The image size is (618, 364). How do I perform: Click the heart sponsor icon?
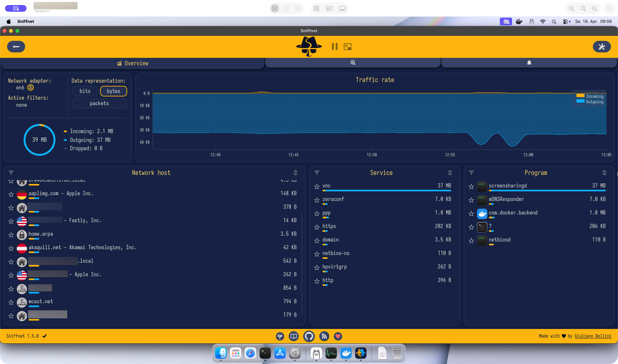click(338, 336)
